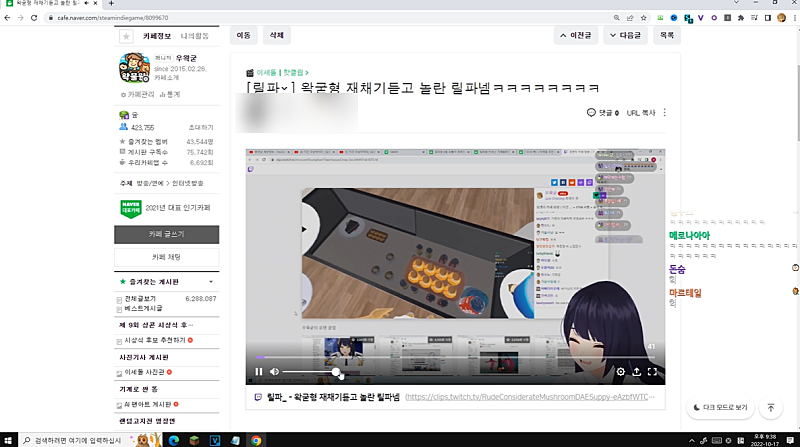Open the Chrome profile avatar
The image size is (800, 447).
(781, 18)
